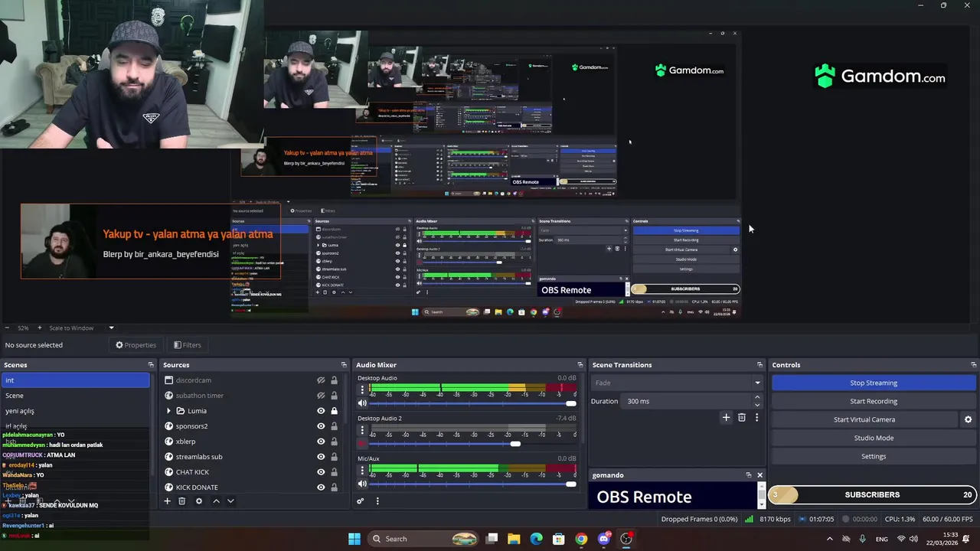Mute Desktop Audio

(x=362, y=403)
